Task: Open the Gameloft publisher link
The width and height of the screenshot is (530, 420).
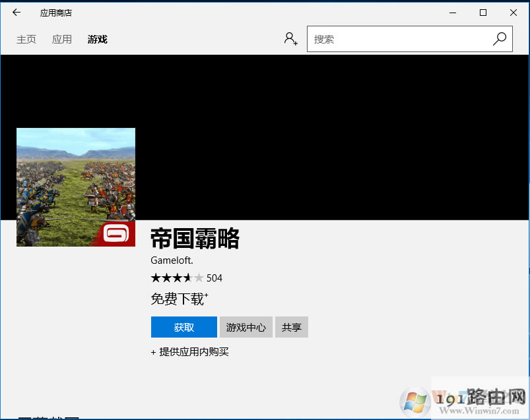Action: (172, 260)
